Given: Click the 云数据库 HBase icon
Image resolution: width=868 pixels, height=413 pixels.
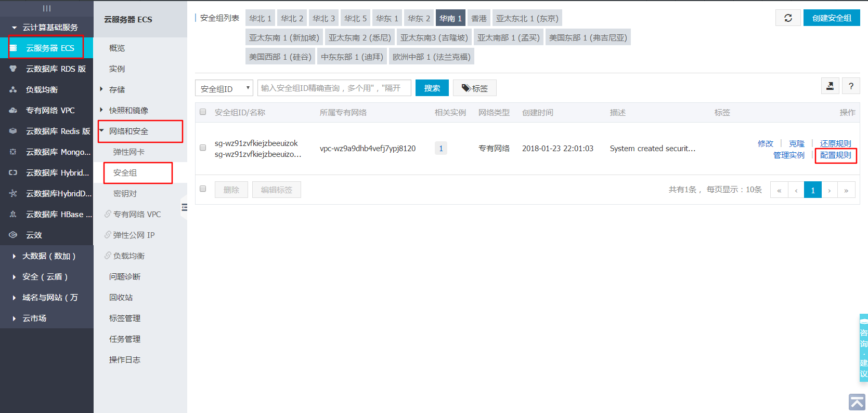Looking at the screenshot, I should tap(14, 214).
